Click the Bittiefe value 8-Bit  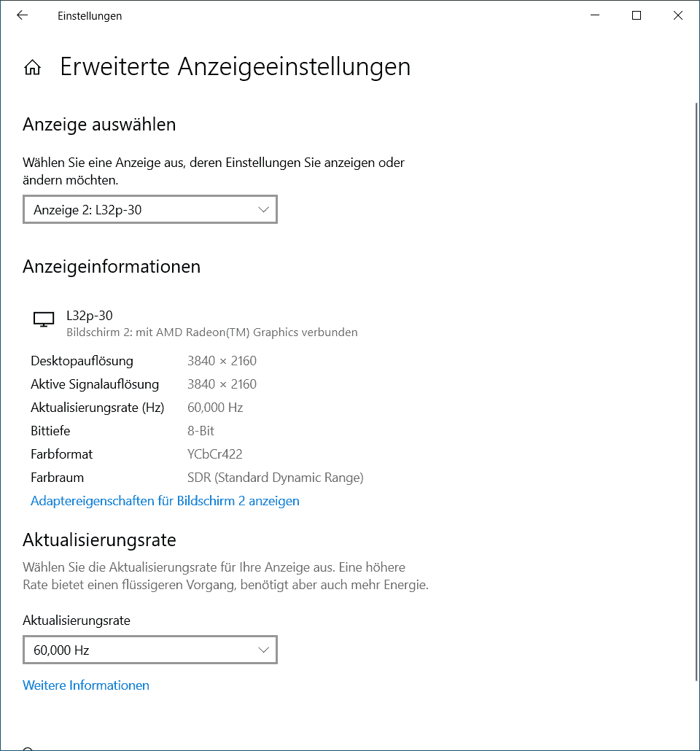point(201,431)
